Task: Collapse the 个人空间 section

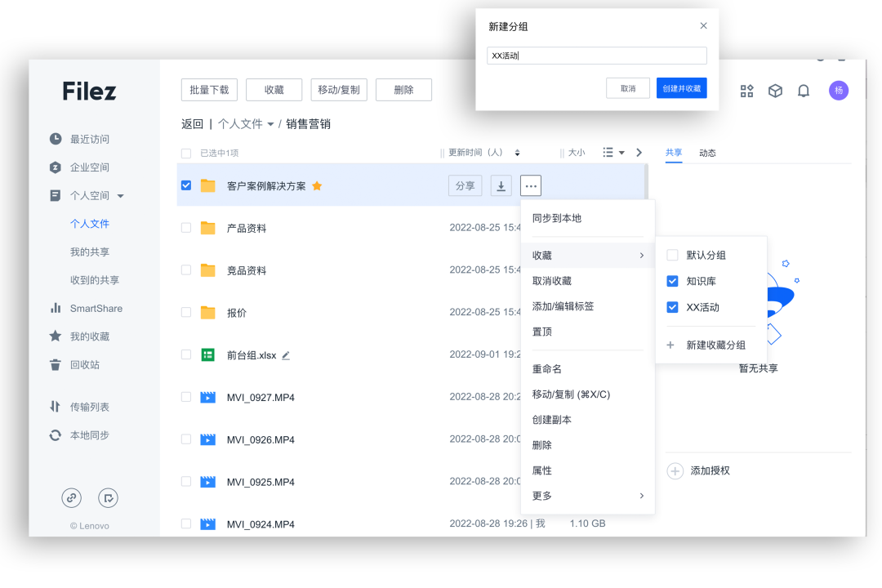Action: 120,196
